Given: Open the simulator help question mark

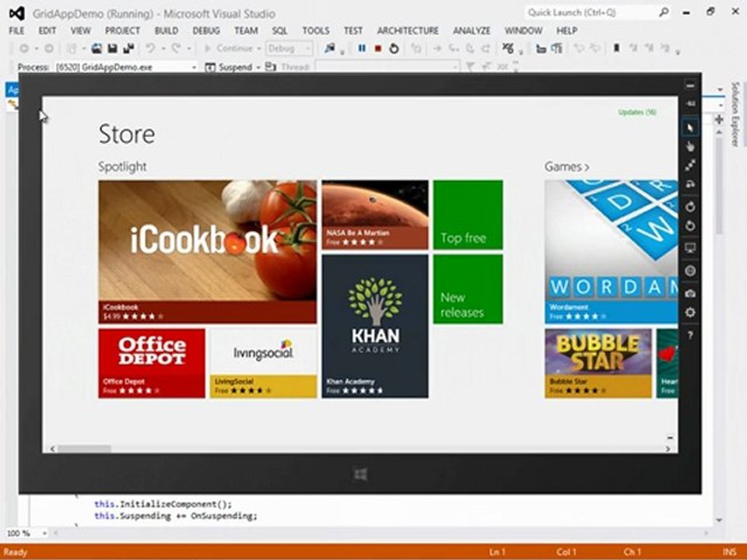Looking at the screenshot, I should tap(690, 335).
